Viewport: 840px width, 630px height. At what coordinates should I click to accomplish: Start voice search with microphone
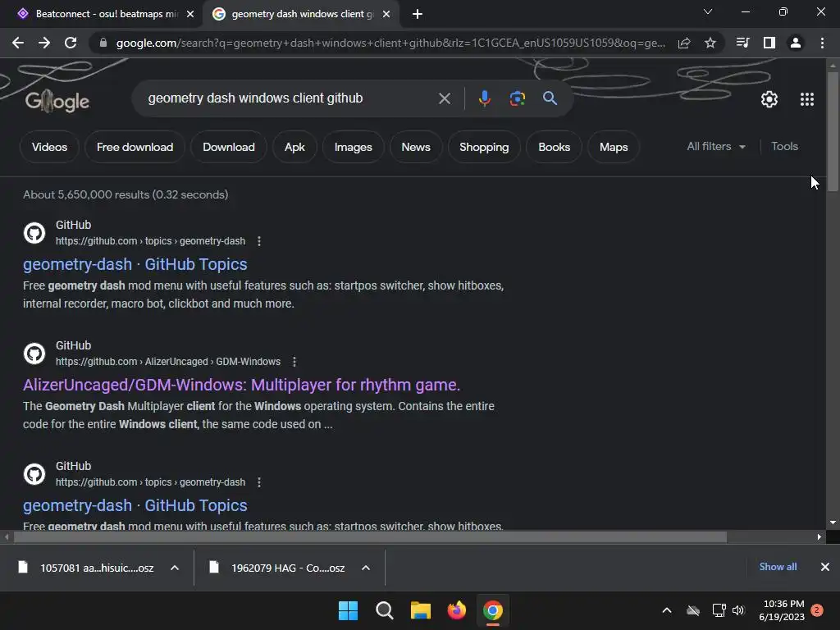click(x=484, y=98)
